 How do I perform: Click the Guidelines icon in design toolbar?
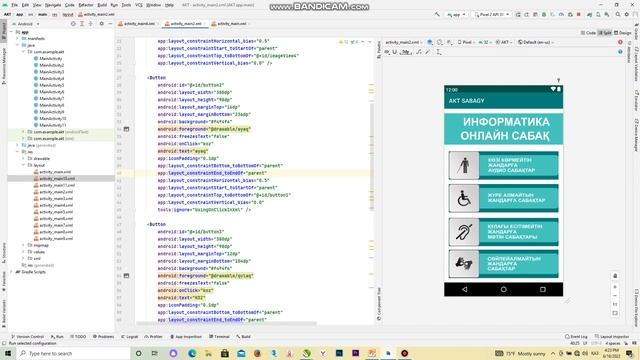click(x=438, y=52)
